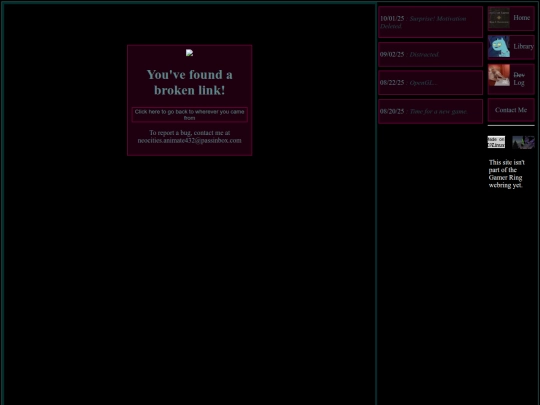Click the Library blue creature icon
This screenshot has width=540, height=405.
tap(499, 46)
